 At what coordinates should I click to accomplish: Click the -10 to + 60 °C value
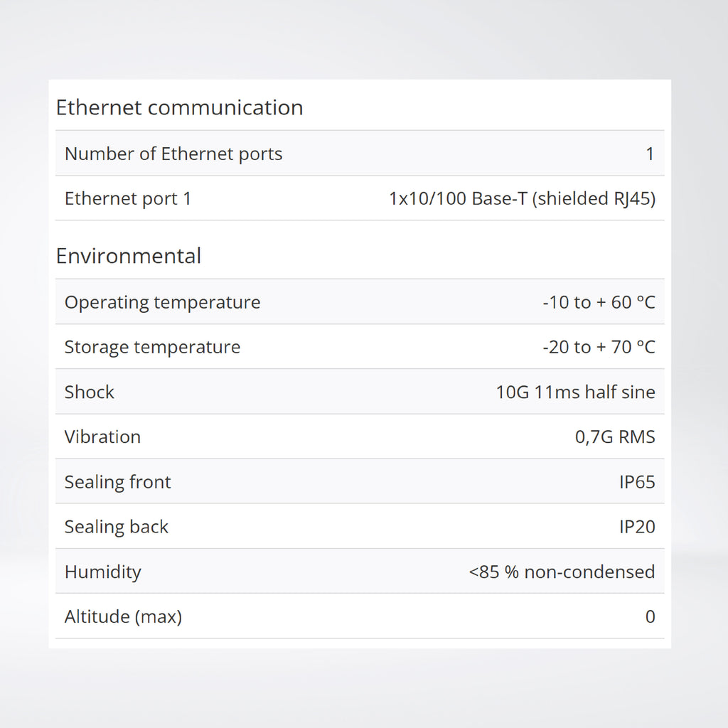click(x=598, y=302)
